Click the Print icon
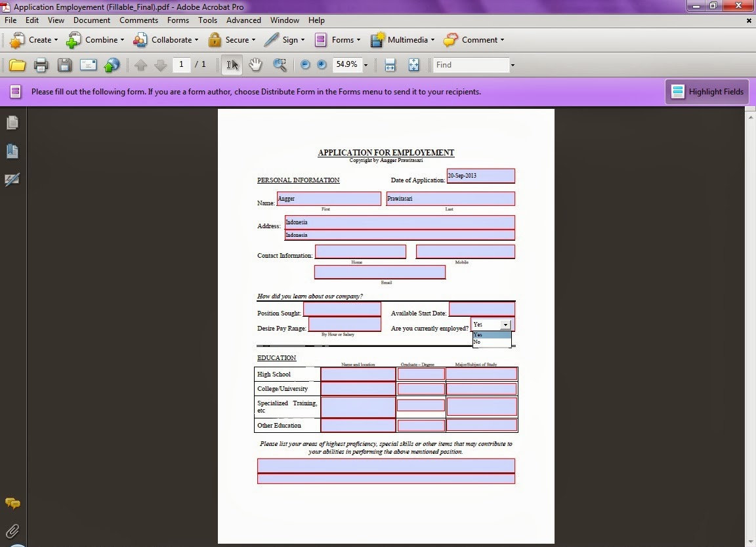The image size is (756, 547). click(x=41, y=64)
